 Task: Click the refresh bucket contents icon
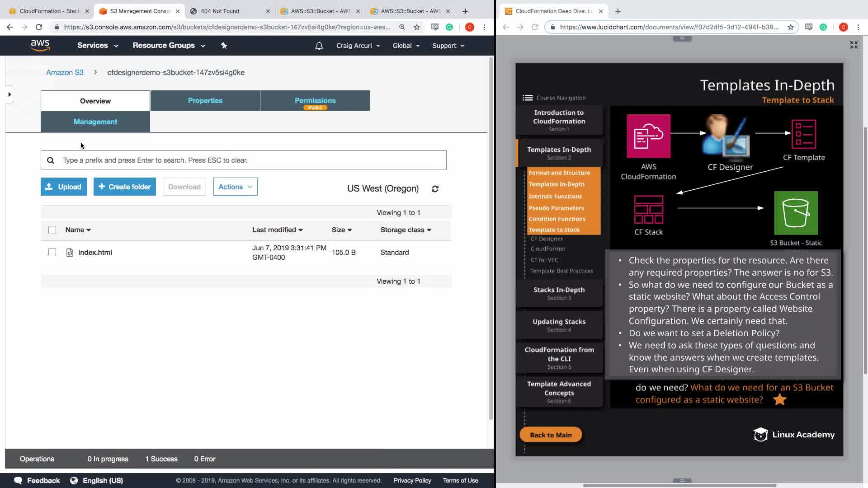click(x=435, y=189)
